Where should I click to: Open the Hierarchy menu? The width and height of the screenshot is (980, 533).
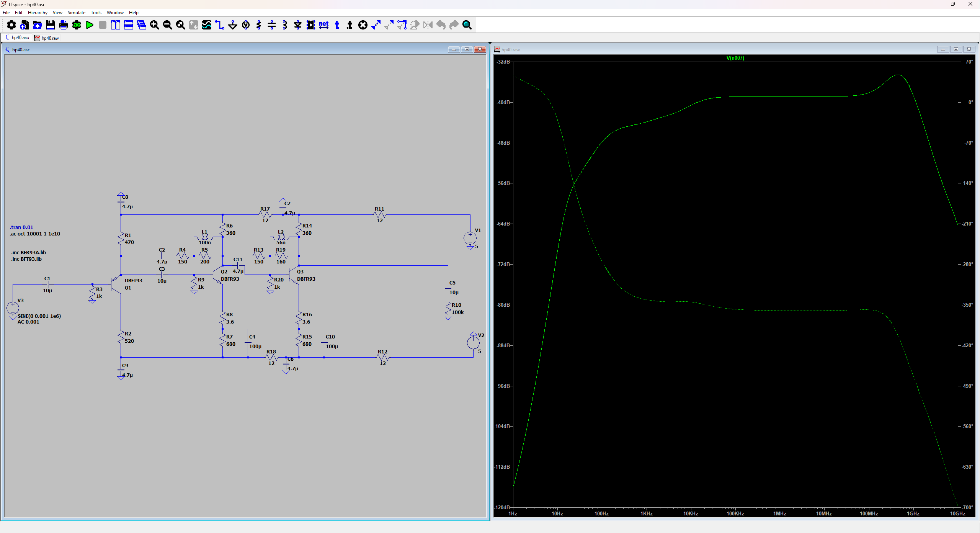click(38, 13)
